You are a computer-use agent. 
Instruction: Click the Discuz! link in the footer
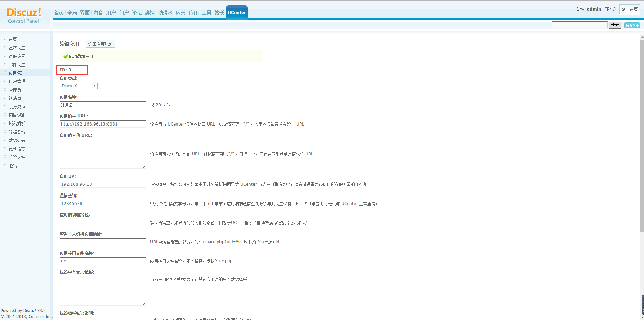pos(29,311)
